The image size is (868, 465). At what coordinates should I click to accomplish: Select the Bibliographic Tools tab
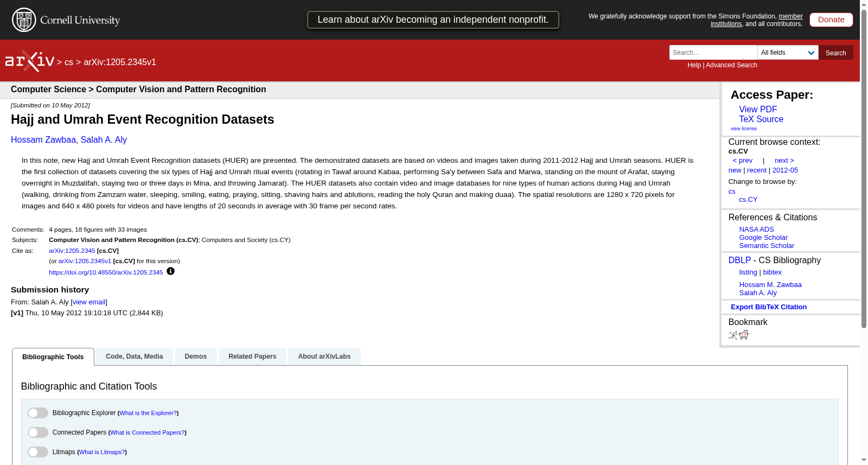53,357
